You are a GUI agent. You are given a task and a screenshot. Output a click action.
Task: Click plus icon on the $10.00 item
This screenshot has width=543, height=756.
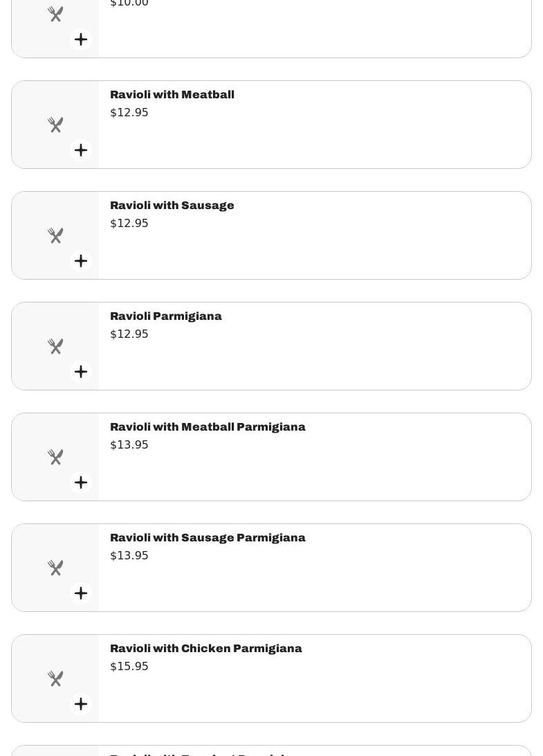coord(81,39)
